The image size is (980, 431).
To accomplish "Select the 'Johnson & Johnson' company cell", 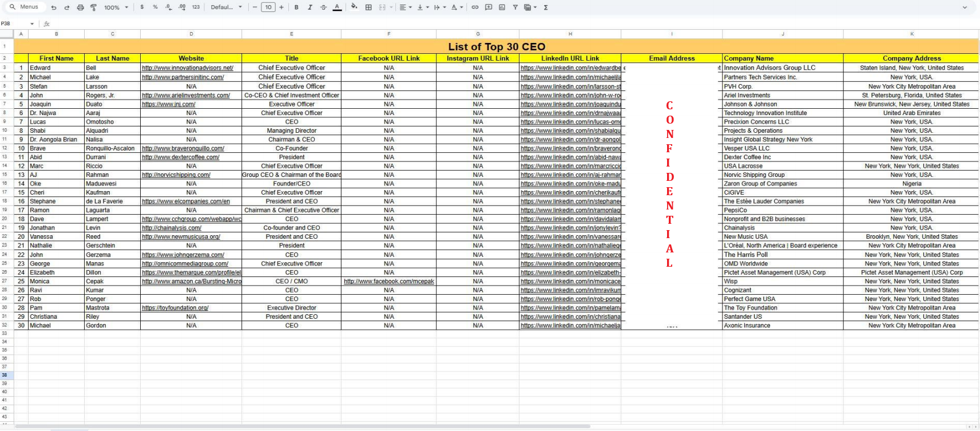I will [783, 104].
